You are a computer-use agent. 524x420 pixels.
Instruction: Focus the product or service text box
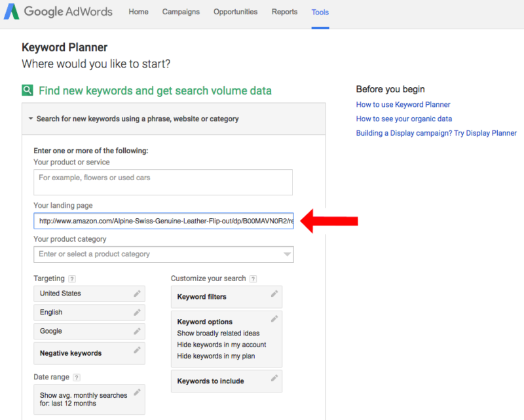(163, 182)
